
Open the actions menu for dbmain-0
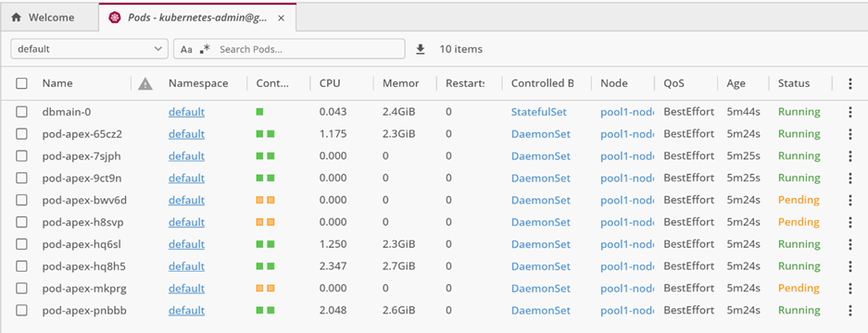tap(850, 112)
